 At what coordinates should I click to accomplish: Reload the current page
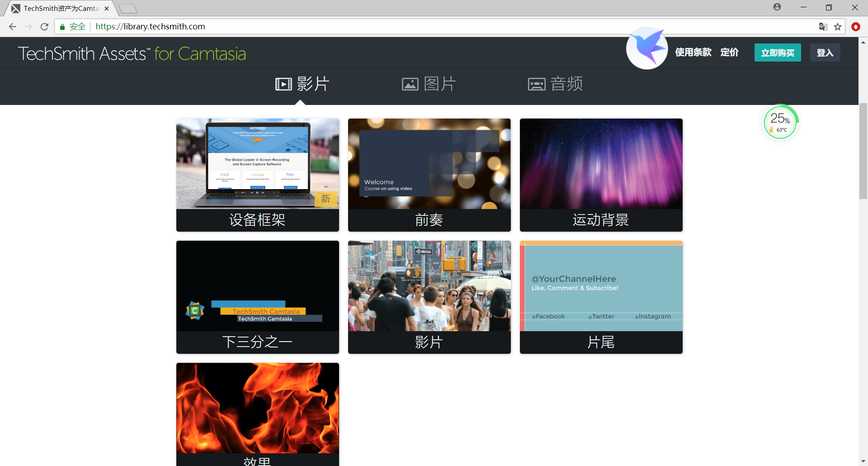coord(44,27)
